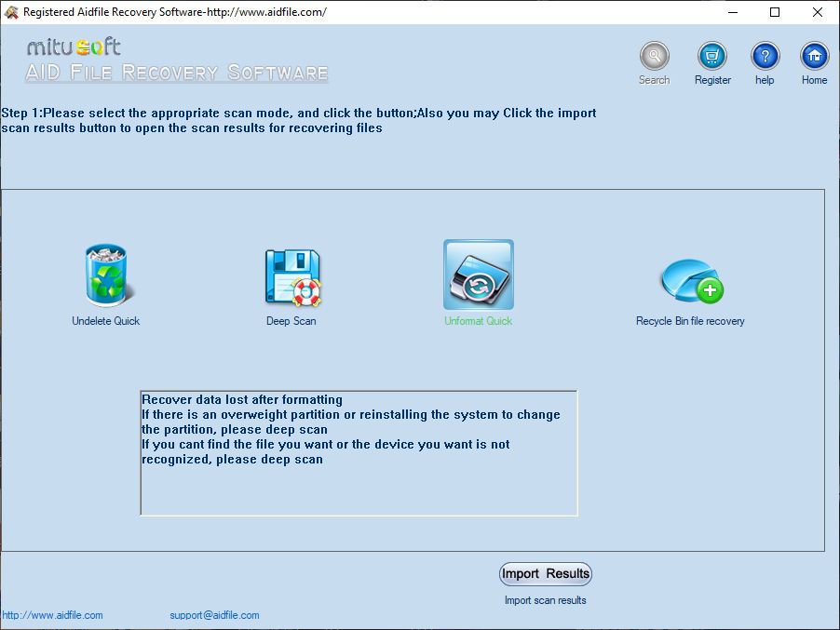This screenshot has height=630, width=840.
Task: Click the AID File Recovery Software banner
Action: pos(177,73)
